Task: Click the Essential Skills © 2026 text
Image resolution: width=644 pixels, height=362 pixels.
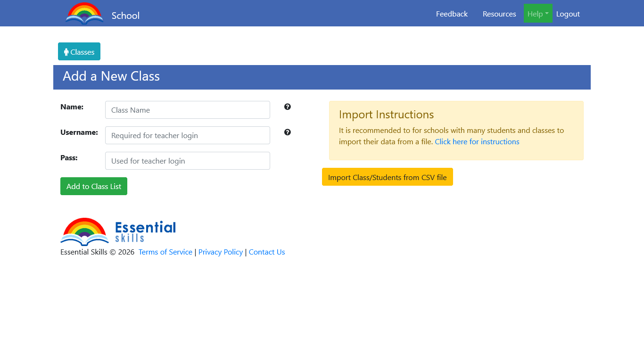Action: [x=98, y=252]
